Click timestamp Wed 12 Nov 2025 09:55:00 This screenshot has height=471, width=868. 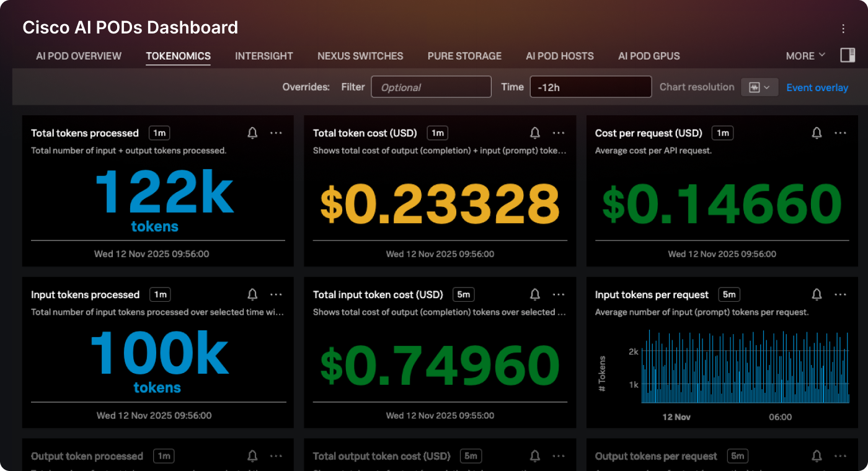click(x=440, y=415)
